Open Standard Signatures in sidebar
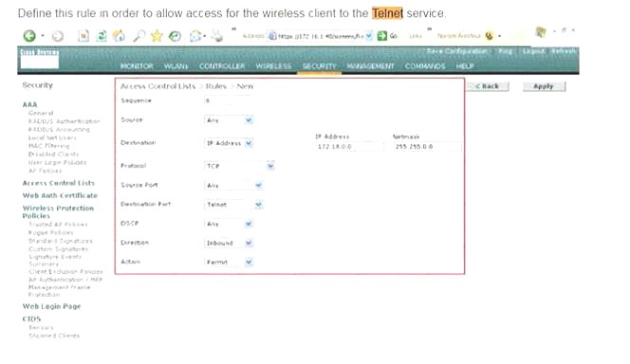Viewport: 630px width, 364px height. (x=61, y=241)
